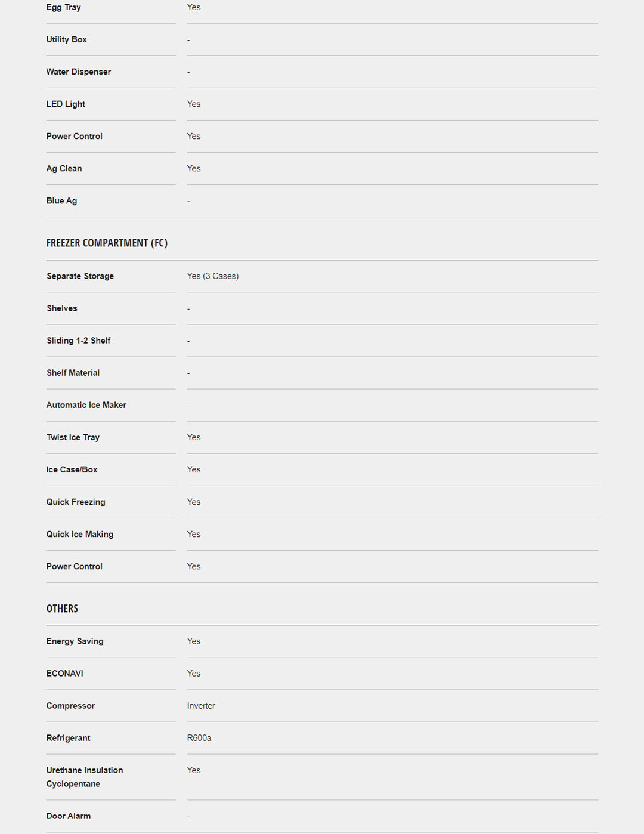
Task: Click the Separate Storage label
Action: (x=80, y=276)
